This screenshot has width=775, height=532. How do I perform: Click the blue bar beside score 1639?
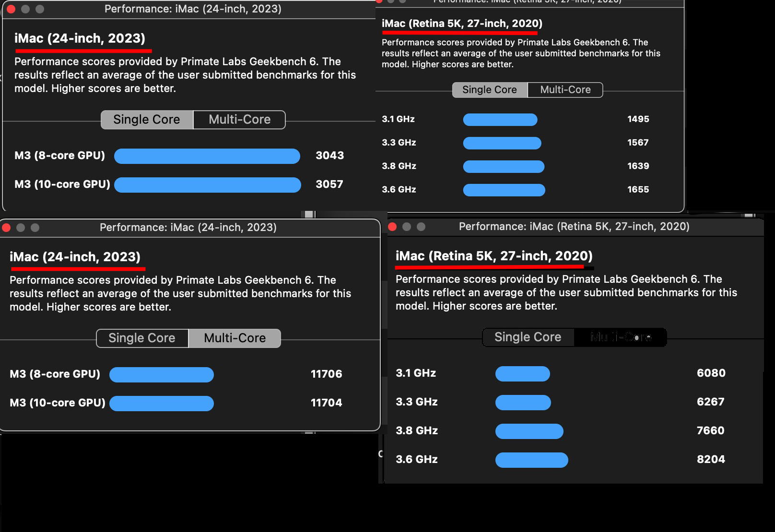[x=504, y=166]
